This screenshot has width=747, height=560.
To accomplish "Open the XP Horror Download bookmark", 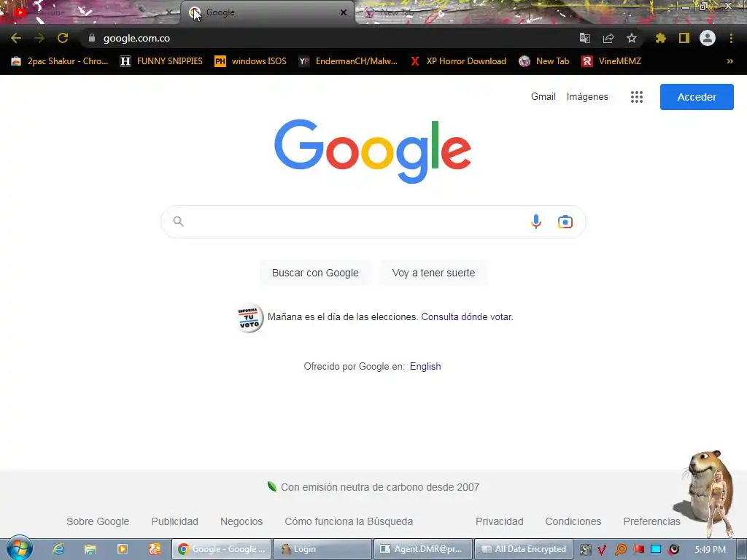I will 458,61.
